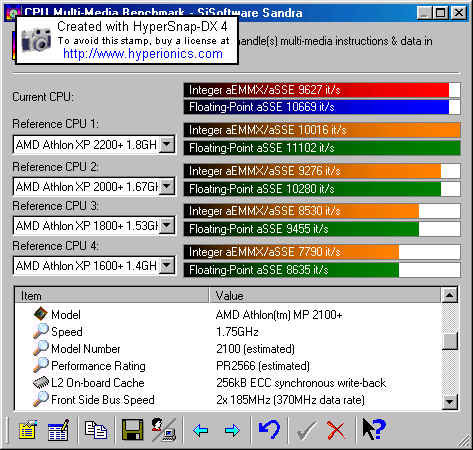
Task: Click the Item column header
Action: [x=112, y=295]
